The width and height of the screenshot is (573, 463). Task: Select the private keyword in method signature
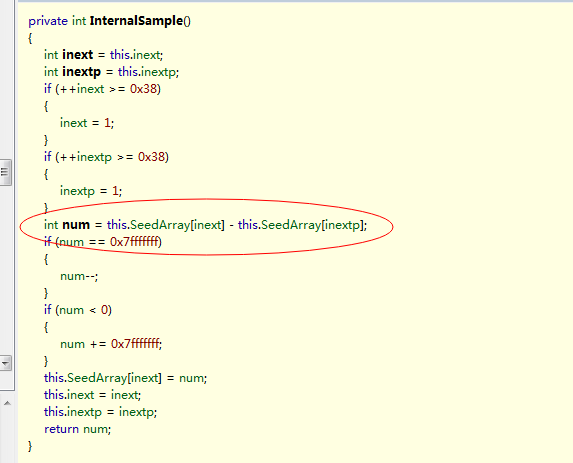48,21
